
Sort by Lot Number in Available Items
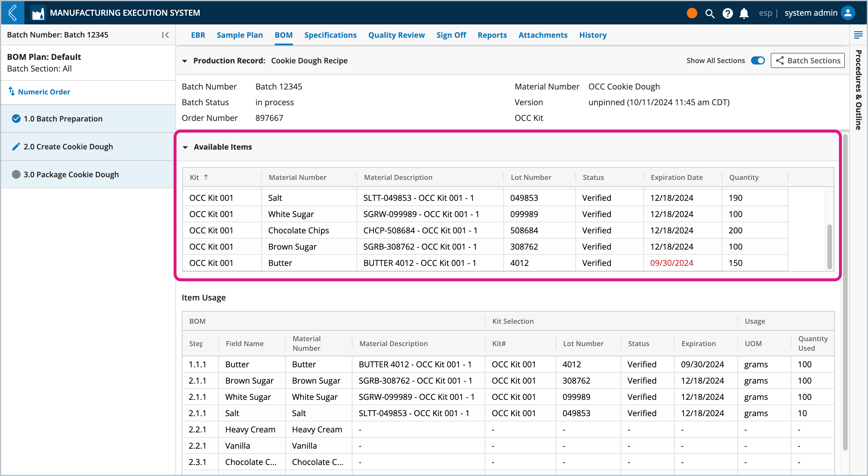[531, 177]
